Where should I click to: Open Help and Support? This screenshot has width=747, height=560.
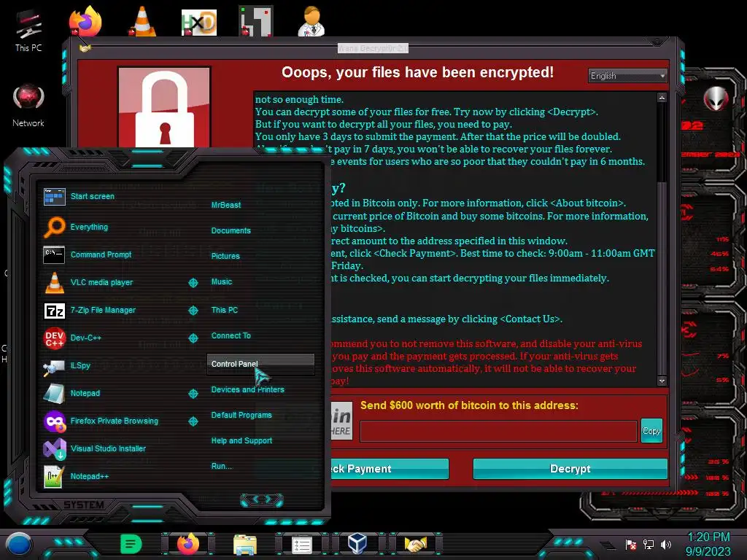[241, 441]
